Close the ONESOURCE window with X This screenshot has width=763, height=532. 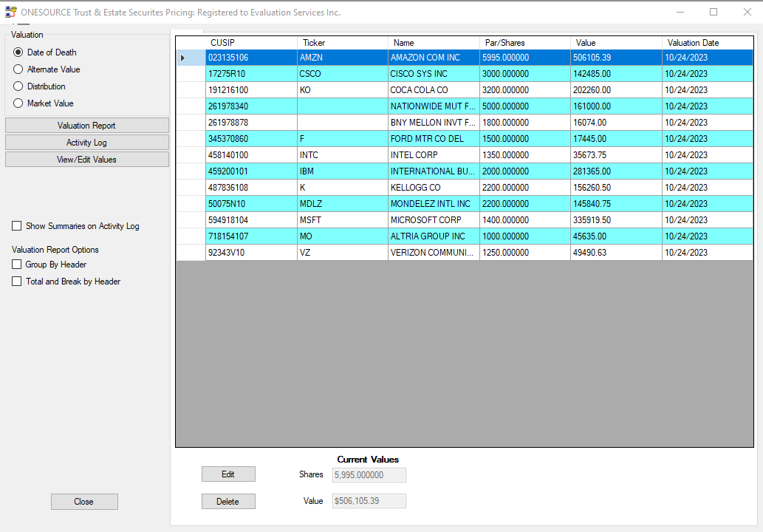click(747, 12)
